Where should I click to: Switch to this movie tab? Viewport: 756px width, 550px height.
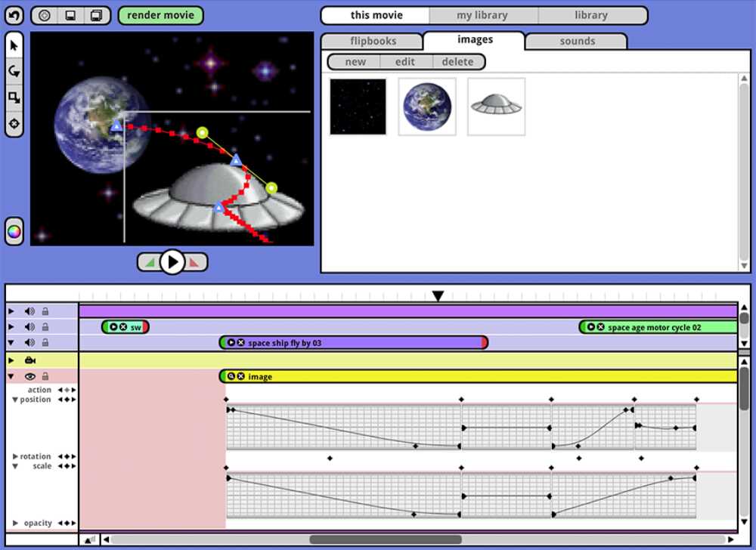tap(376, 15)
